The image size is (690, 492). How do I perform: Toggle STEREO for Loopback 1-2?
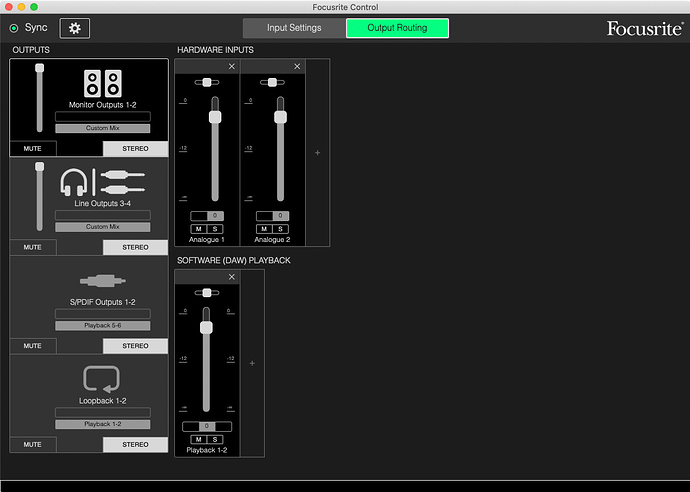pyautogui.click(x=136, y=444)
